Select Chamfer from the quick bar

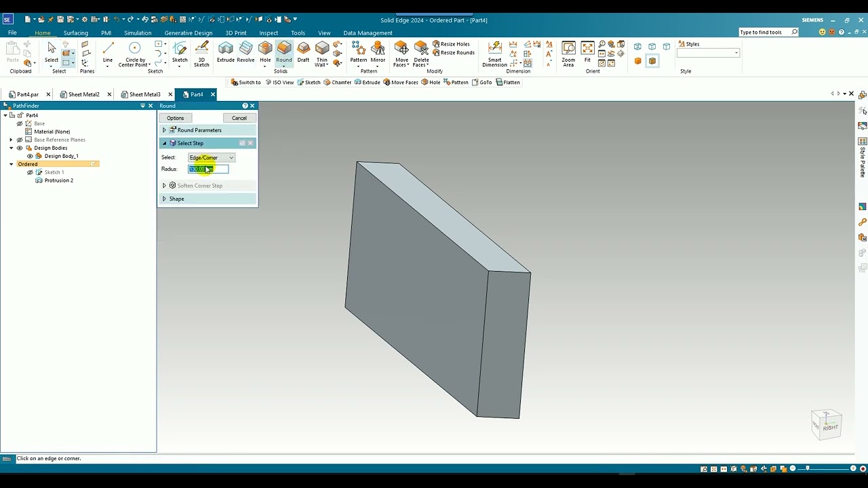[338, 83]
